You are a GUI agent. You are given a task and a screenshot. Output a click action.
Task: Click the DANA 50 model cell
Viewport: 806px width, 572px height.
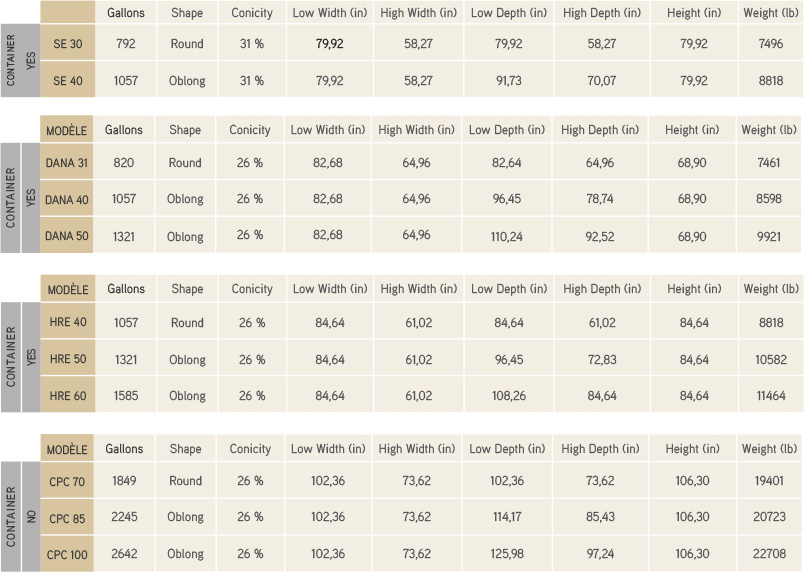click(68, 236)
